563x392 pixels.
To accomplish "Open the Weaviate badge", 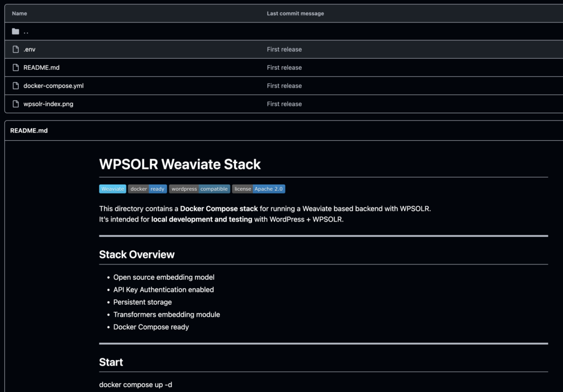I will pos(113,189).
